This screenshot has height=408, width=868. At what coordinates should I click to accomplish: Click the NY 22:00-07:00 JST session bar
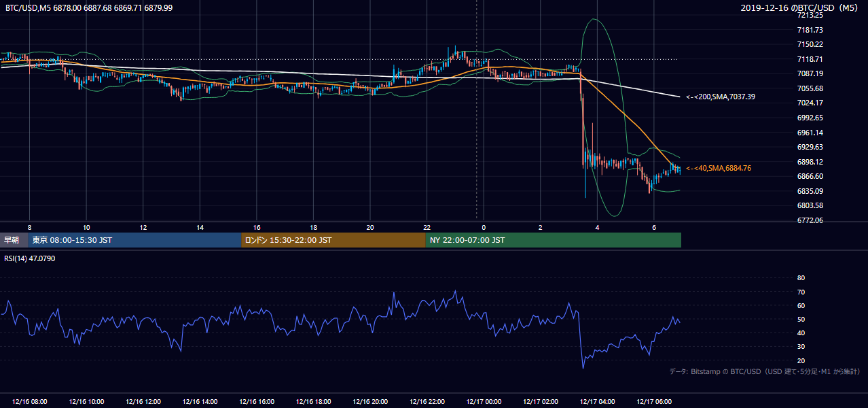click(x=554, y=240)
